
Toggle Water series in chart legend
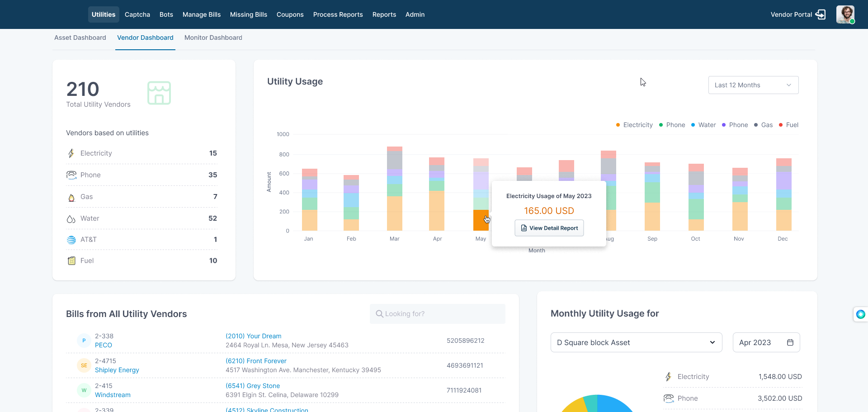click(x=703, y=125)
